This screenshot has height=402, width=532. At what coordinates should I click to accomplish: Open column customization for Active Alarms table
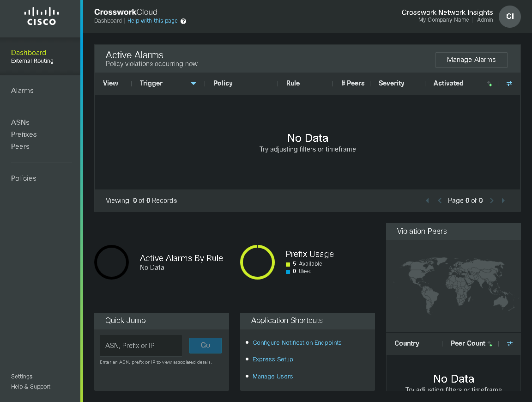[x=509, y=83]
